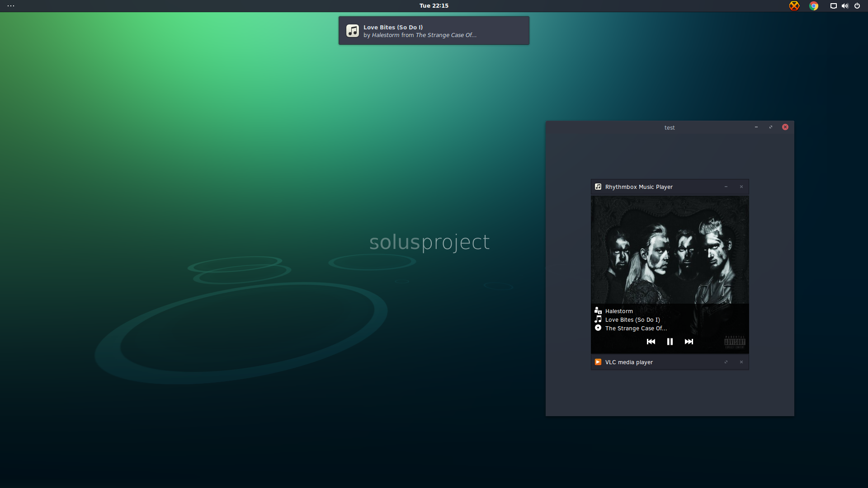Open the power menu icon
This screenshot has width=868, height=488.
(857, 6)
